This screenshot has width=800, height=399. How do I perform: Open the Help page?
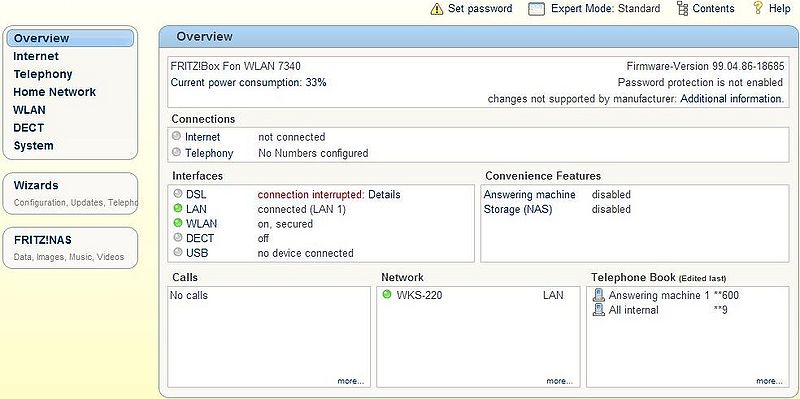tap(779, 9)
